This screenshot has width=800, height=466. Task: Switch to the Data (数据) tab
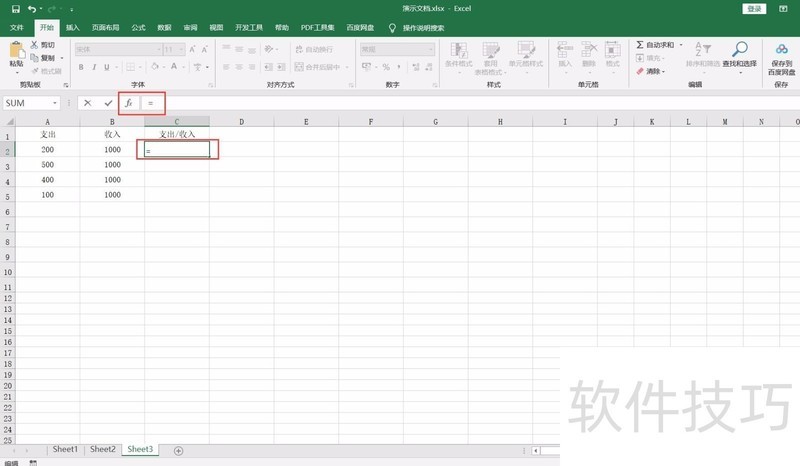coord(164,28)
